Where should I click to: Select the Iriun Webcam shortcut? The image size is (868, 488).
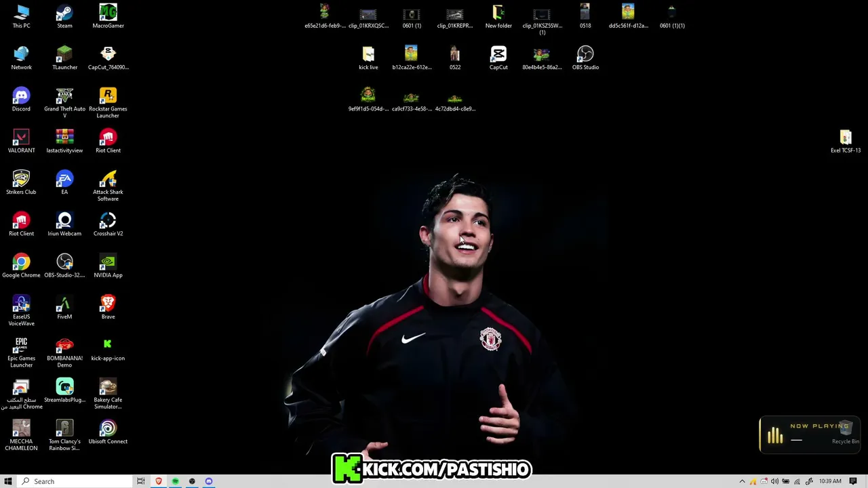[64, 224]
